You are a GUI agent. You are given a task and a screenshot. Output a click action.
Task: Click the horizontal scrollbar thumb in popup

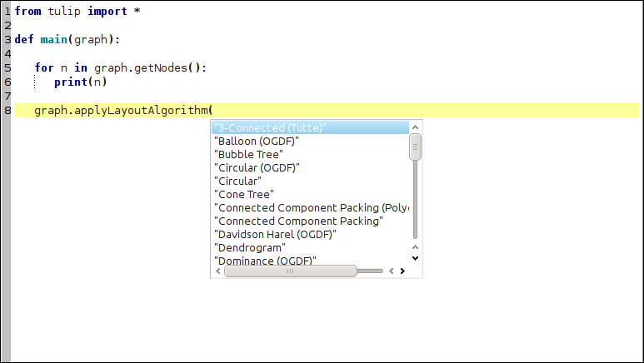[x=291, y=271]
